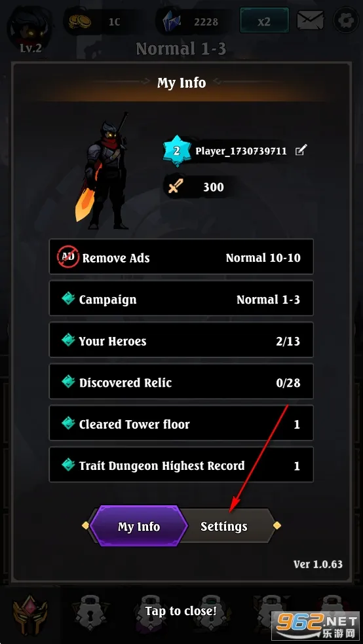This screenshot has width=363, height=644.
Task: Open the Remove Ads row
Action: (x=181, y=257)
